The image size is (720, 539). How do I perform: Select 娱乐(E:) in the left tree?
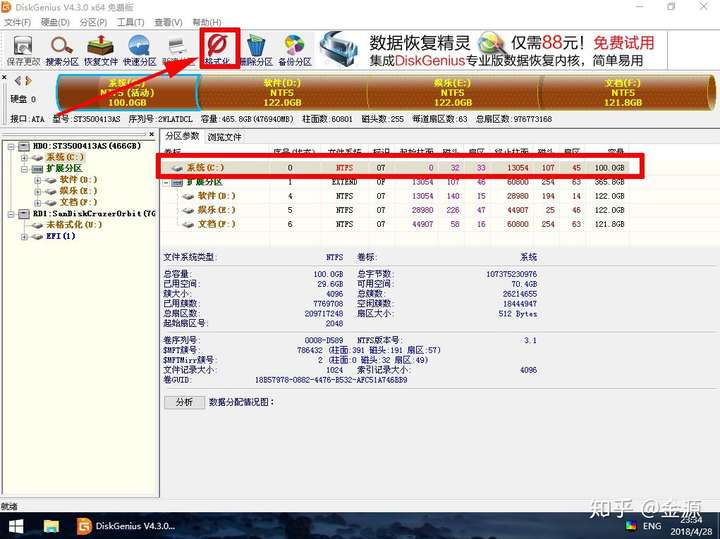[79, 191]
